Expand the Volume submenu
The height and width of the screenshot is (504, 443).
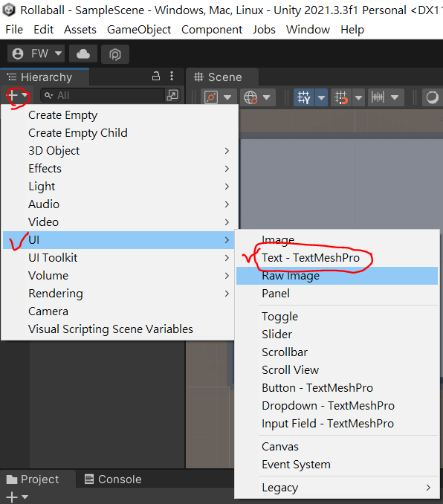120,276
